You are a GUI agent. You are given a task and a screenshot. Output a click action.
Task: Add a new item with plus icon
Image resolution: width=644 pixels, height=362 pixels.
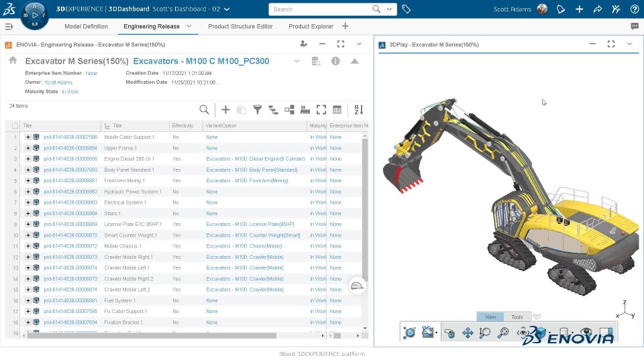tap(225, 109)
